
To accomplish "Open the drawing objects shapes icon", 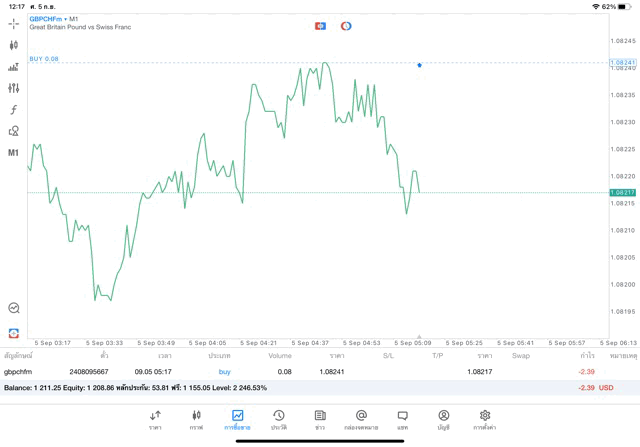I will pos(14,131).
